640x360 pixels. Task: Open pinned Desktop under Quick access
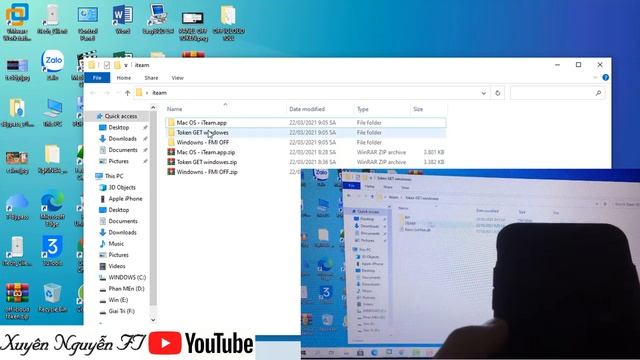click(x=119, y=127)
